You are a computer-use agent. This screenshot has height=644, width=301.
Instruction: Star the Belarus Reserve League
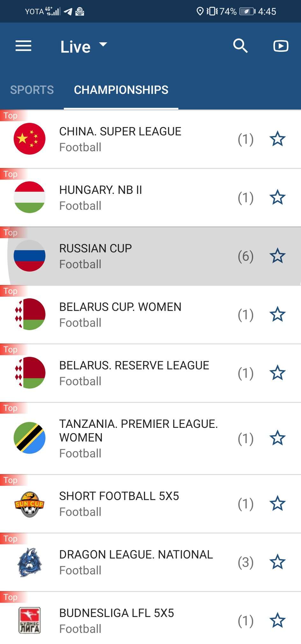point(277,373)
